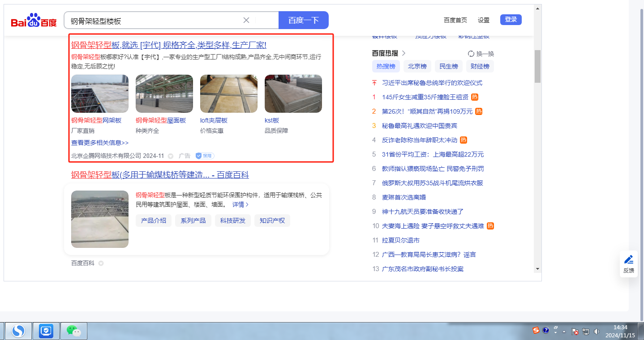Open the Sogou browser taskbar icon
This screenshot has height=340, width=644.
point(18,331)
